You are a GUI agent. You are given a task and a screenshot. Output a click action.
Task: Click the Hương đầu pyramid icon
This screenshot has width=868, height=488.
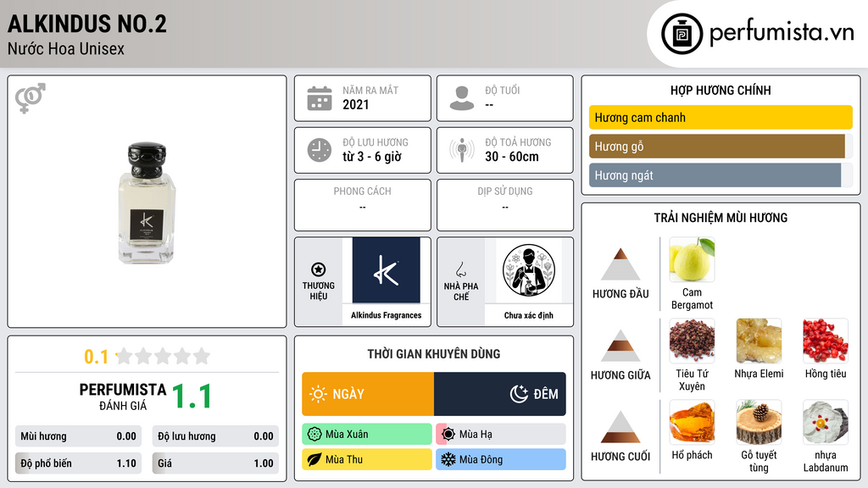[x=620, y=264]
